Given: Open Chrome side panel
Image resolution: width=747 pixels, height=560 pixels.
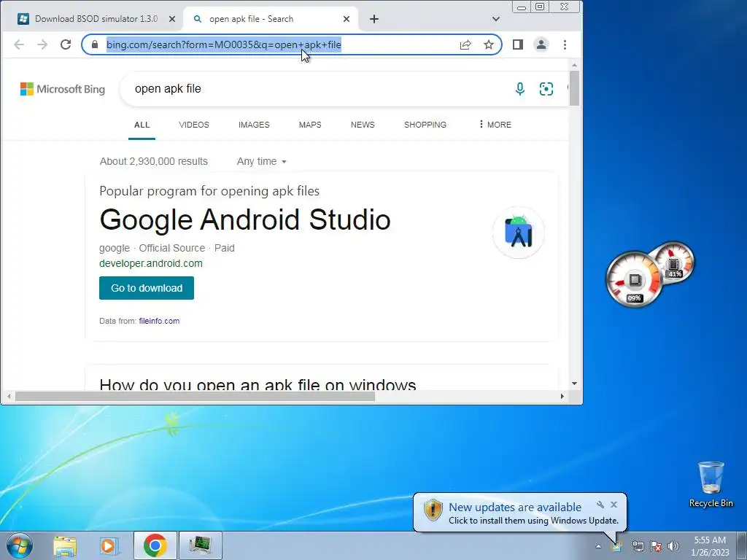Looking at the screenshot, I should pos(518,44).
